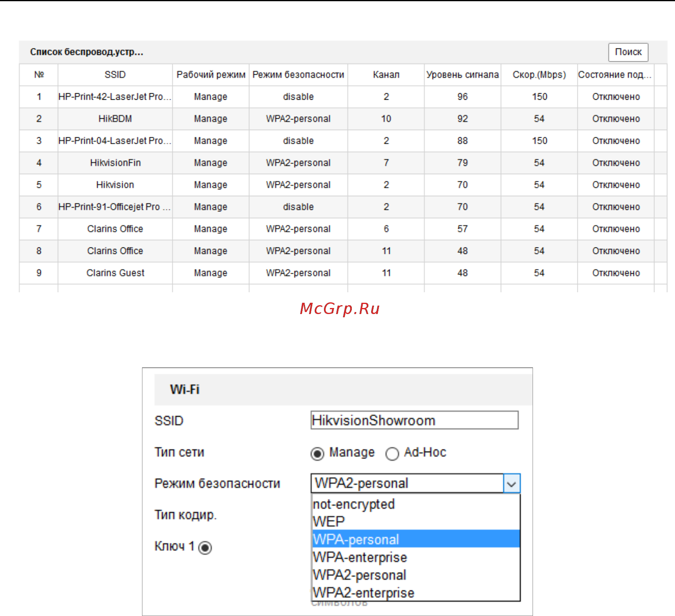
Task: Click the Уровень сигнала column header
Action: pos(462,75)
